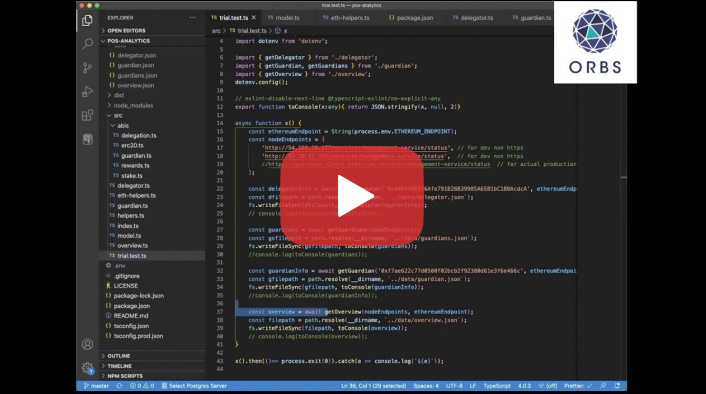This screenshot has width=706, height=394.
Task: Click the Ln 36, Col 1 cursor position
Action: click(374, 386)
